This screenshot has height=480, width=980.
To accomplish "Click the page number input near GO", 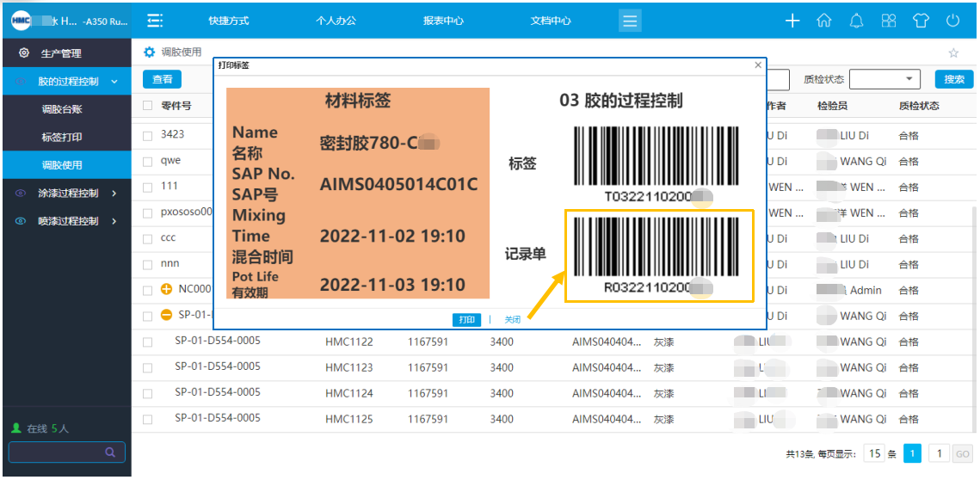I will point(940,453).
